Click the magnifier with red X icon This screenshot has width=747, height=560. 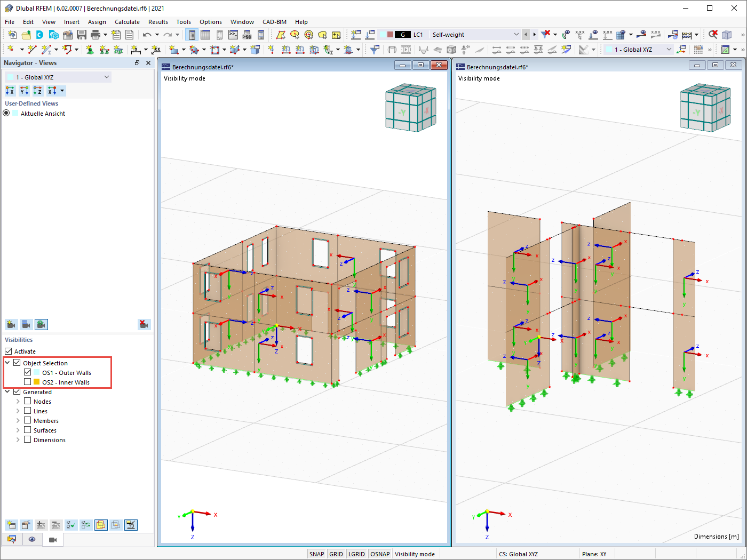coord(713,35)
